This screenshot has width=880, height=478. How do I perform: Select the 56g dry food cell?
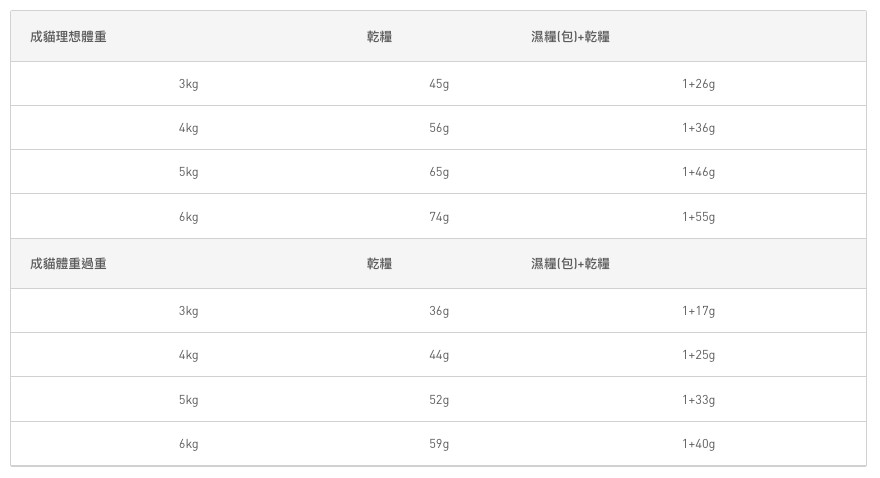pos(438,128)
